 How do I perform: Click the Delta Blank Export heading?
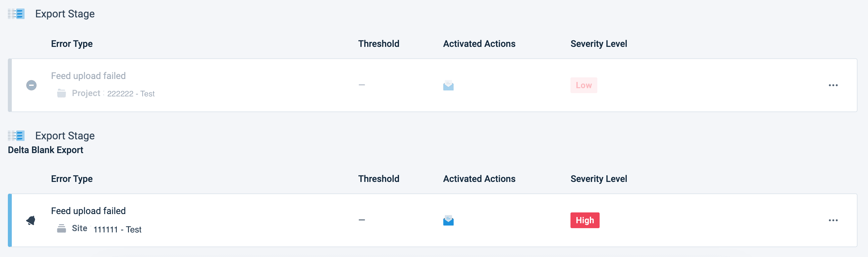point(45,150)
